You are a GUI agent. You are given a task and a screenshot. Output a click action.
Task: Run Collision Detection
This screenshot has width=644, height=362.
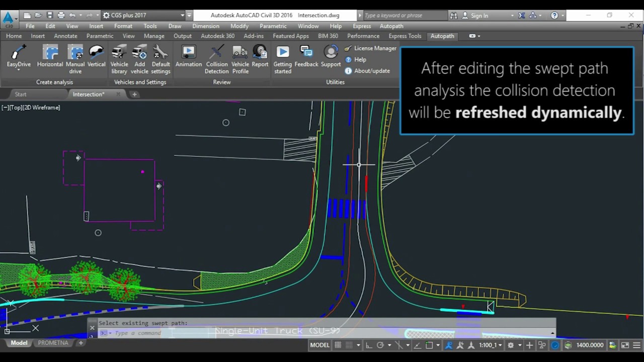[217, 59]
